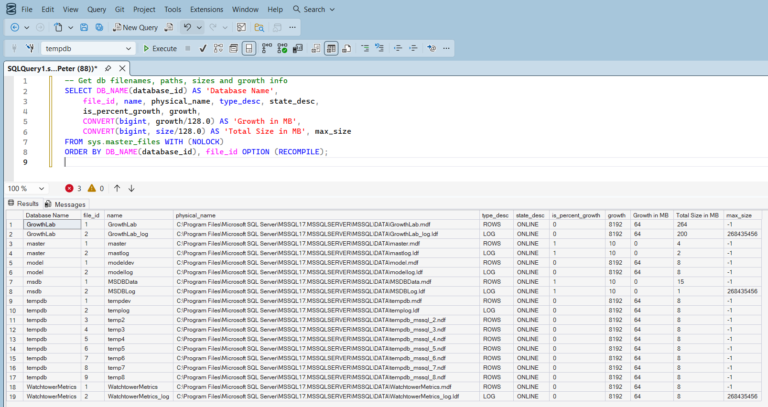Select row 18 header in results grid
The image size is (768, 407).
[x=13, y=387]
